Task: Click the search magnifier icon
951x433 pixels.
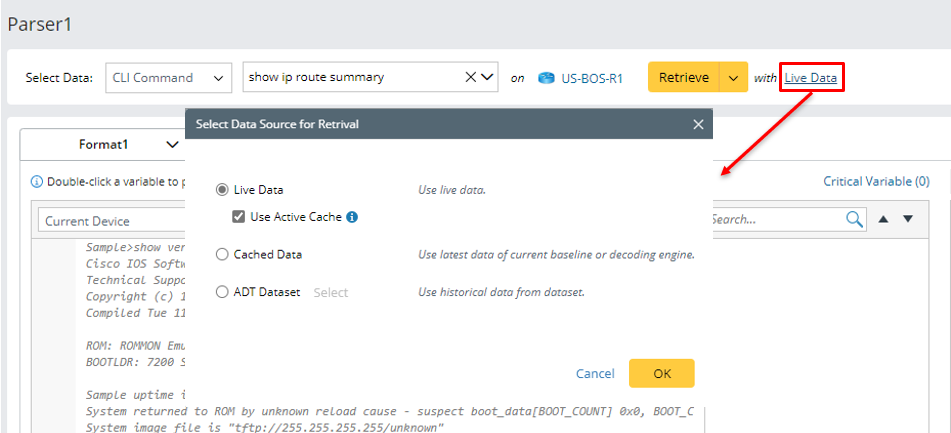Action: (855, 219)
